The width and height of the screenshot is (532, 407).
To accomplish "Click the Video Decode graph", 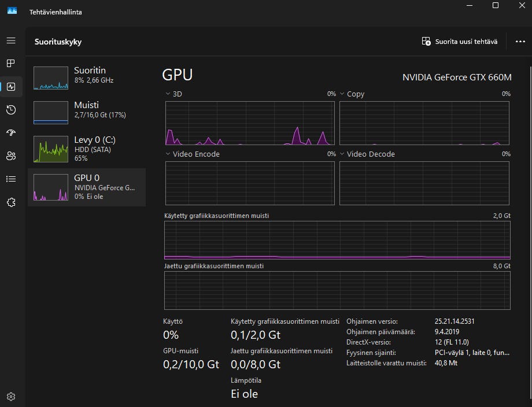I will pos(424,183).
